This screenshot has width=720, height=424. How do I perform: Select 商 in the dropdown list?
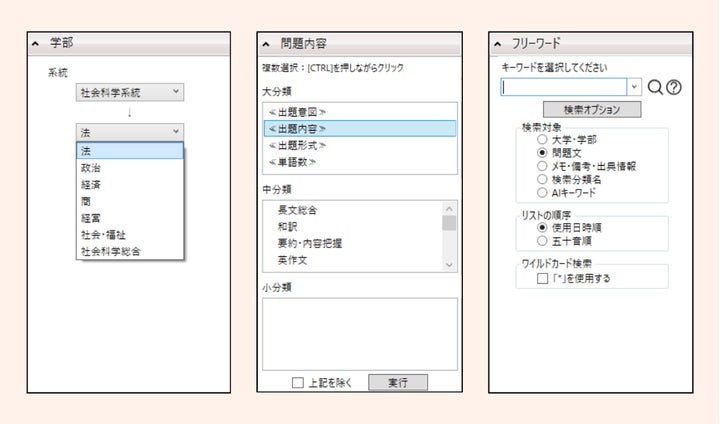[130, 201]
